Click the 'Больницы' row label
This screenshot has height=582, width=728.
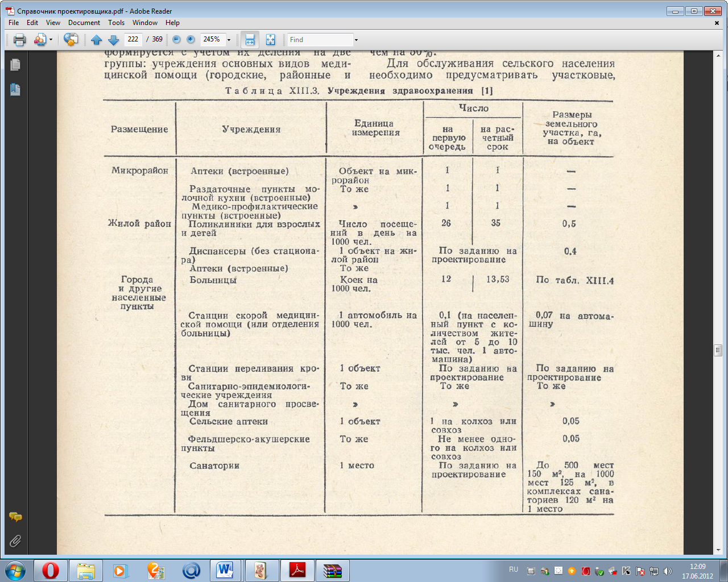[213, 280]
